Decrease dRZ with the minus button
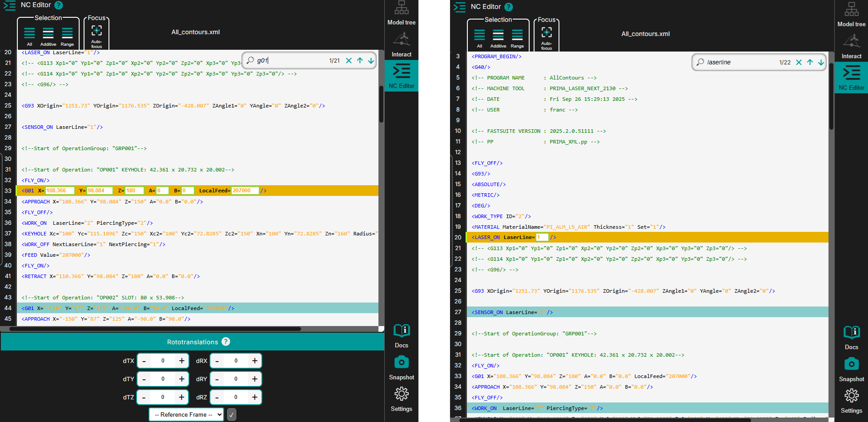The height and width of the screenshot is (422, 868). tap(217, 397)
